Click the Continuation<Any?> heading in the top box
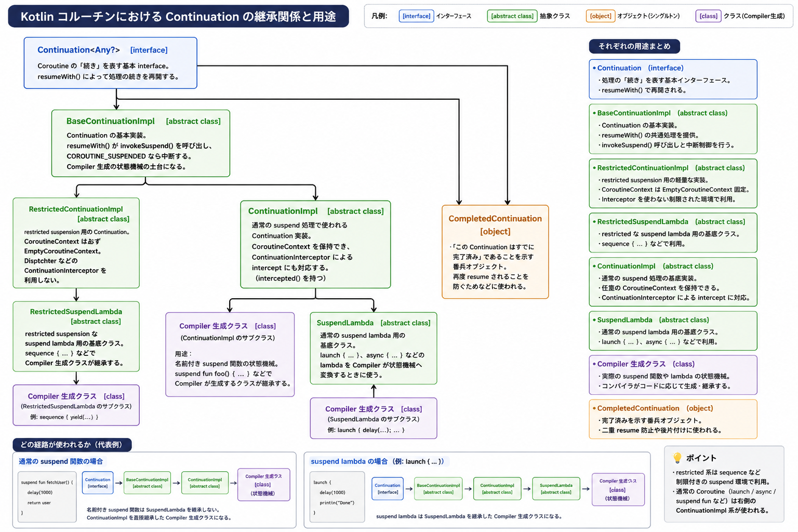This screenshot has height=532, width=798. pos(78,50)
